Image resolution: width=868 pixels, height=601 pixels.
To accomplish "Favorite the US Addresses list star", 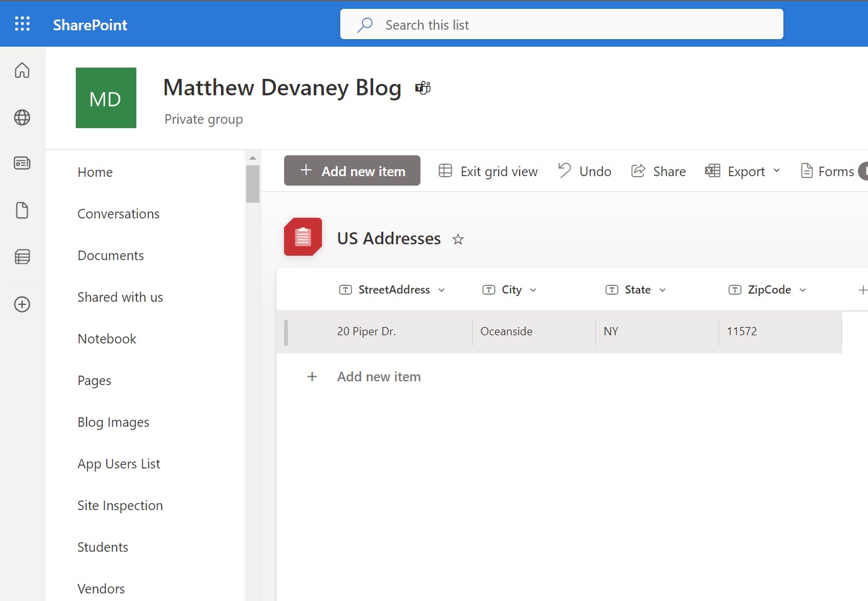I will 458,239.
